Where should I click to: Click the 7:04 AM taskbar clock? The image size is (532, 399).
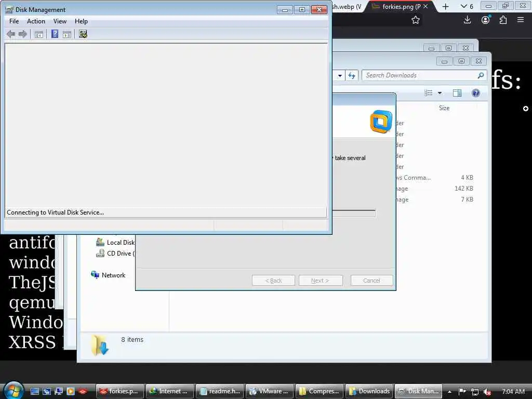pyautogui.click(x=513, y=392)
